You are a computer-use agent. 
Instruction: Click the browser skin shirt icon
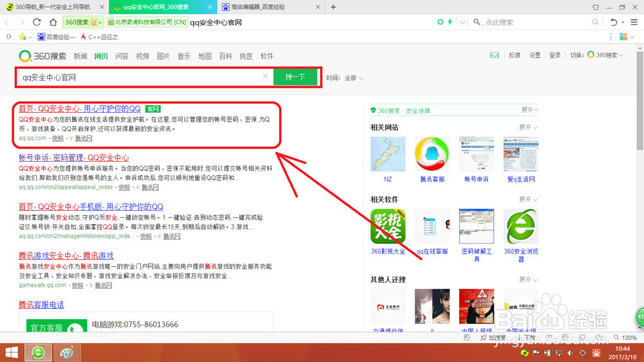[x=596, y=7]
